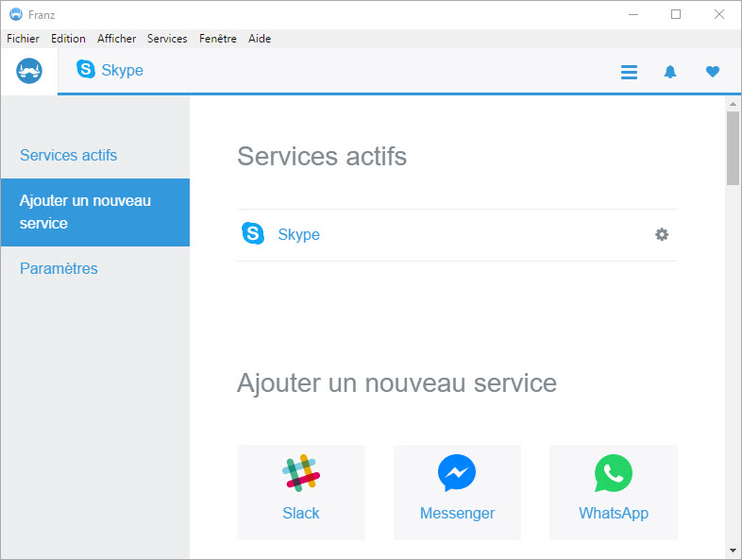742x560 pixels.
Task: Click the Skype link in active services
Action: point(298,234)
